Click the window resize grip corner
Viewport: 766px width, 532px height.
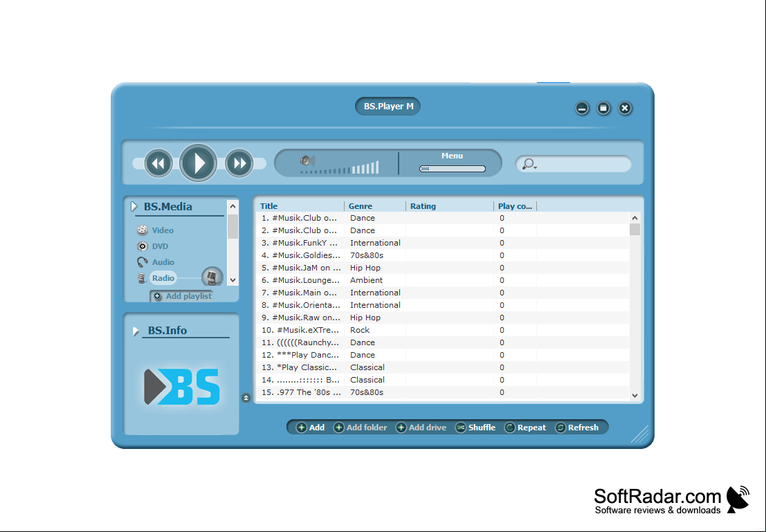pos(640,434)
